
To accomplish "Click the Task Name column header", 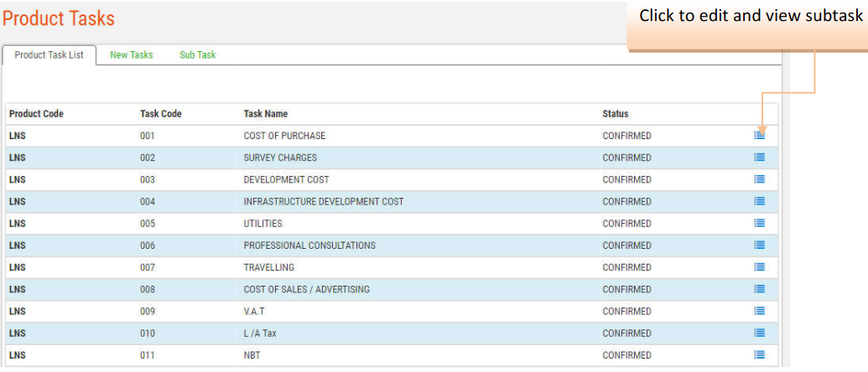I will click(266, 114).
